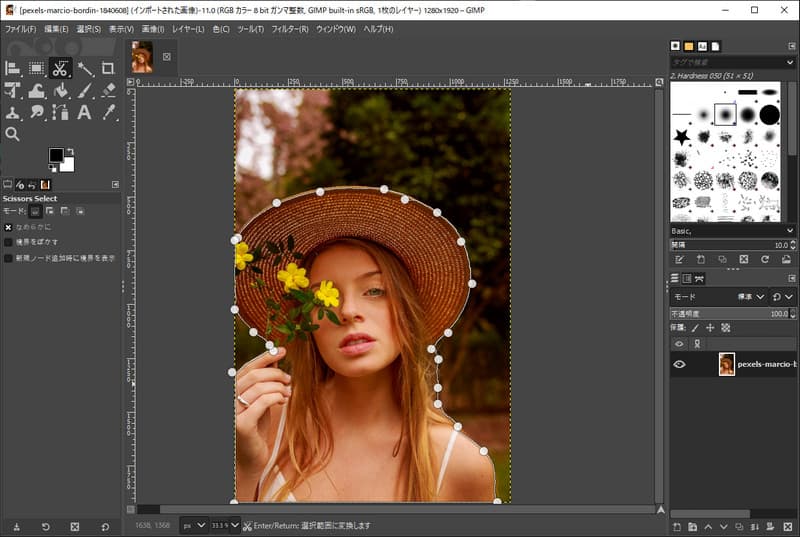Pick the Bucket Fill tool
Screen dimensions: 800x537
coord(60,90)
